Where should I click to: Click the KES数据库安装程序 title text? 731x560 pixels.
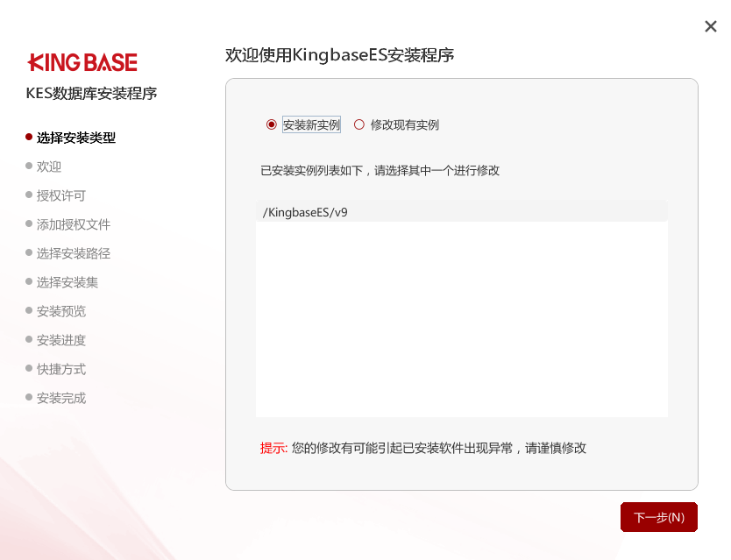click(91, 94)
